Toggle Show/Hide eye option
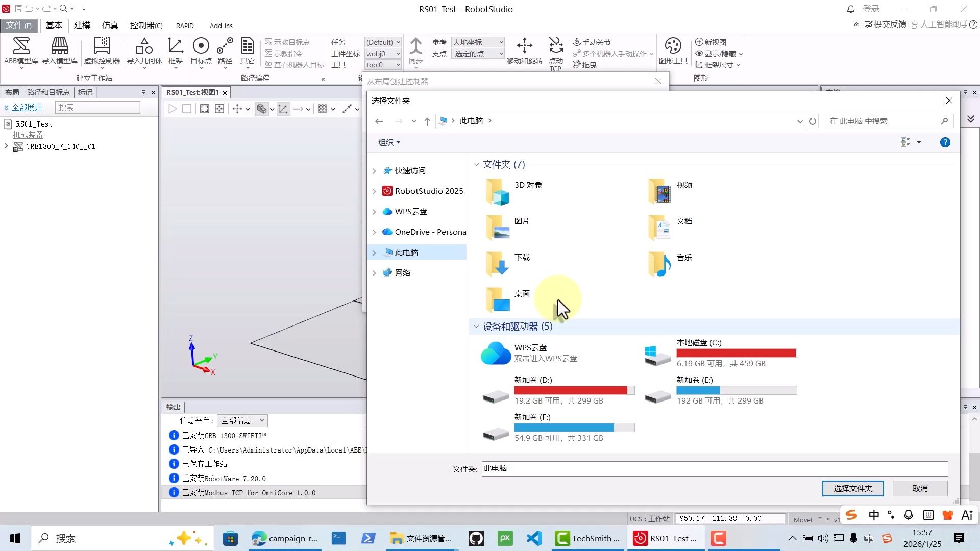The width and height of the screenshot is (980, 551). [x=716, y=54]
